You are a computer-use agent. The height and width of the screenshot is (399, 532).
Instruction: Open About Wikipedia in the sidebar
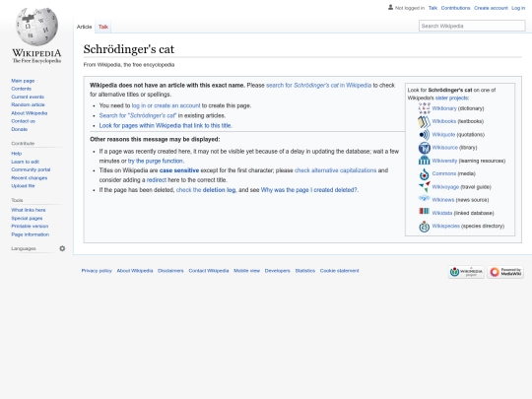[30, 113]
